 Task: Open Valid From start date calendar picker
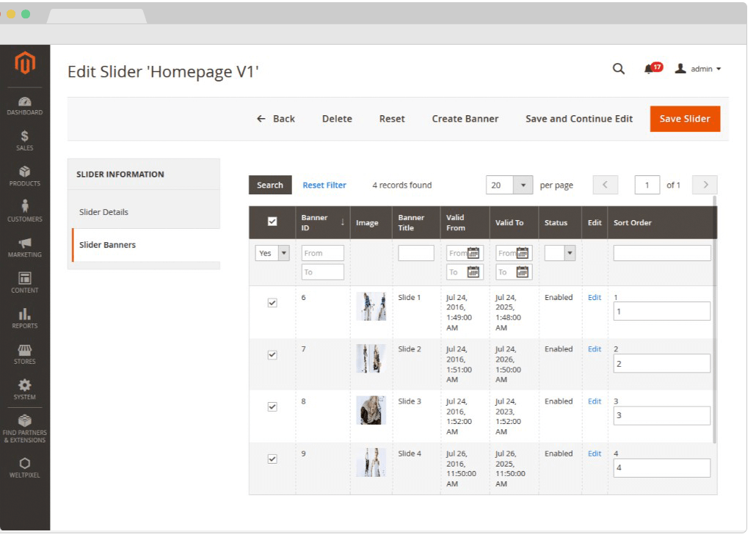(473, 253)
